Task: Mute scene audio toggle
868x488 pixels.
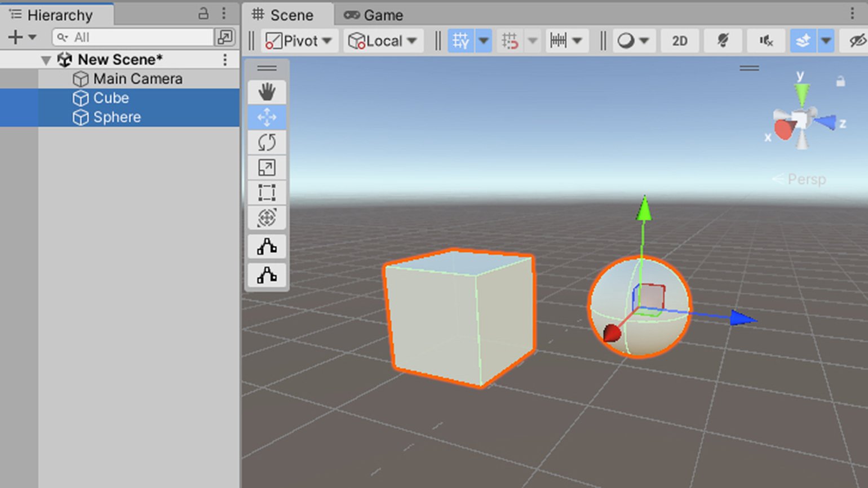Action: [765, 41]
